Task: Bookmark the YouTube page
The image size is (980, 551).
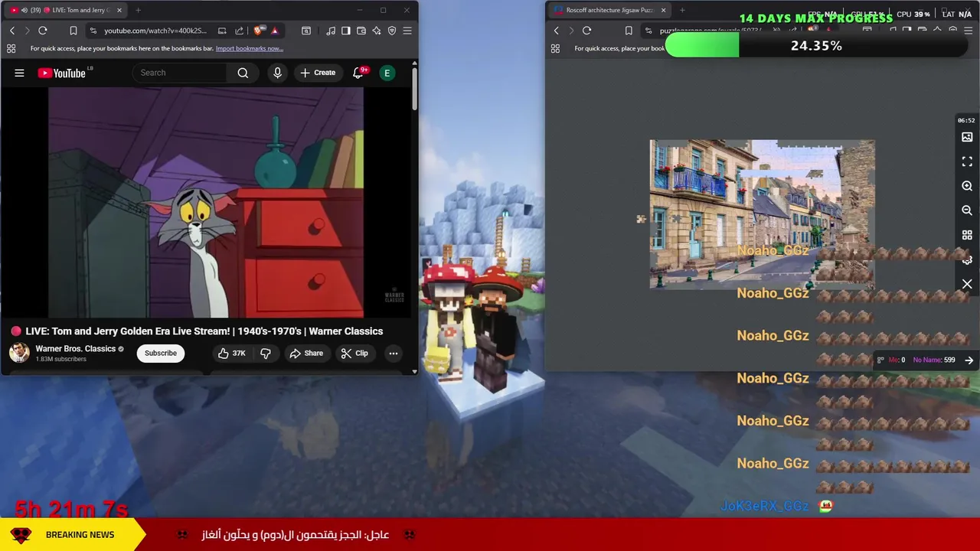Action: (73, 31)
